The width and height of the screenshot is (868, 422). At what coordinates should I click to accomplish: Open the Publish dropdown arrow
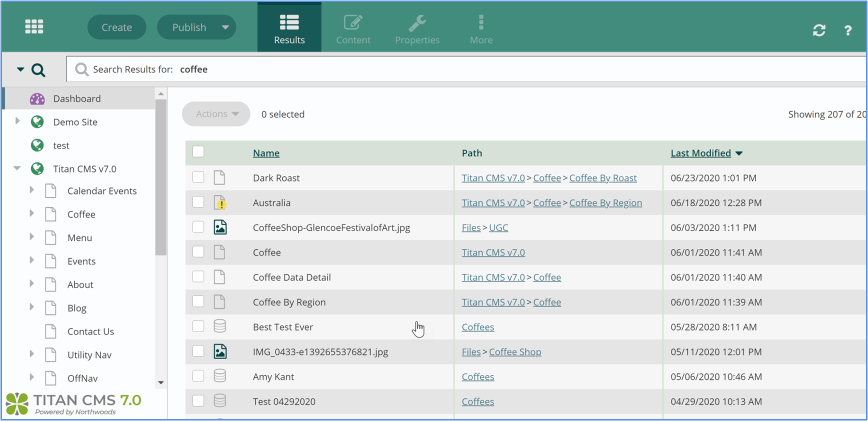click(x=225, y=27)
